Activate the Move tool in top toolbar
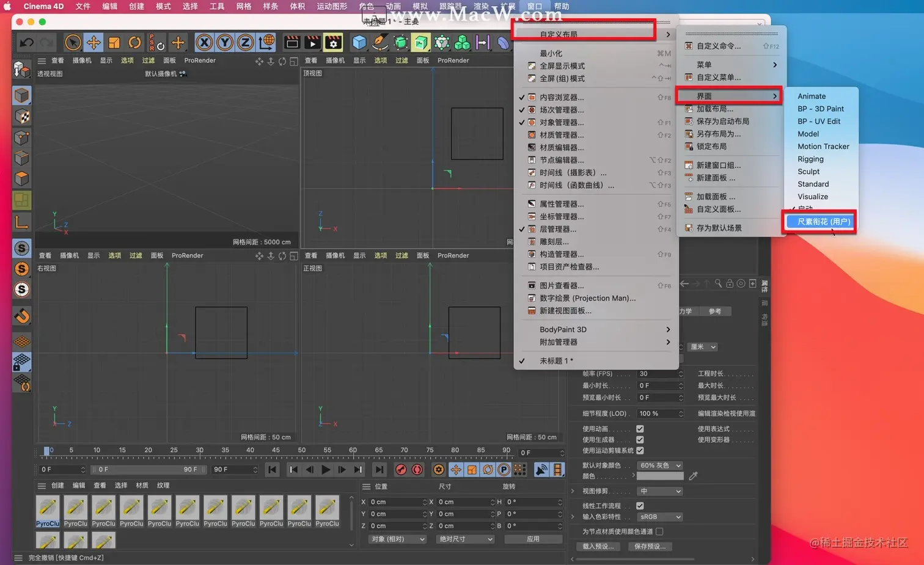Image resolution: width=924 pixels, height=565 pixels. coord(94,42)
